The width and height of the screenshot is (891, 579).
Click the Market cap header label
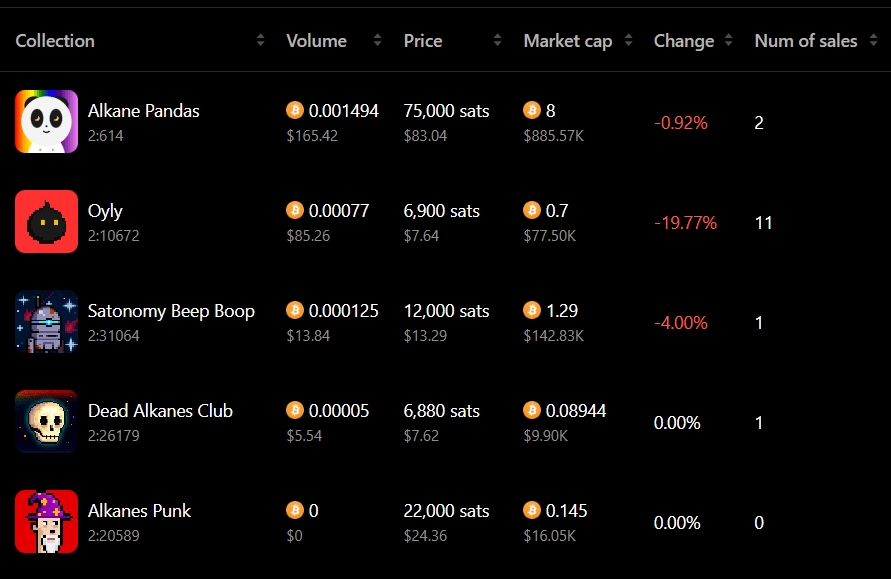coord(568,41)
